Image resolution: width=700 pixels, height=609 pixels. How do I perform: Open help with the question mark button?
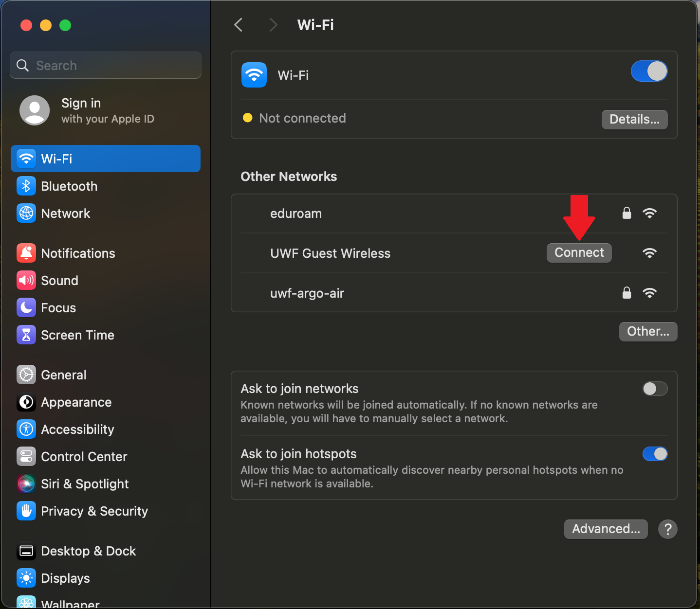coord(668,529)
